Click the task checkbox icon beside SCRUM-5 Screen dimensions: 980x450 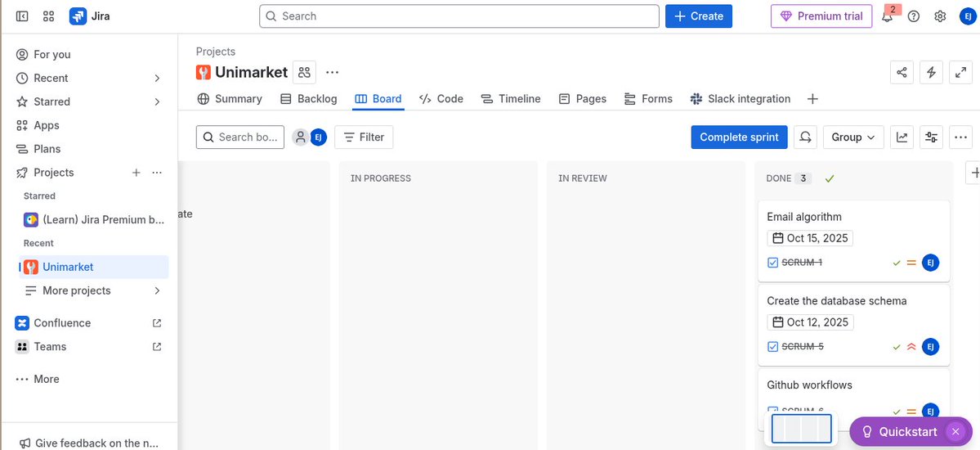coord(772,347)
